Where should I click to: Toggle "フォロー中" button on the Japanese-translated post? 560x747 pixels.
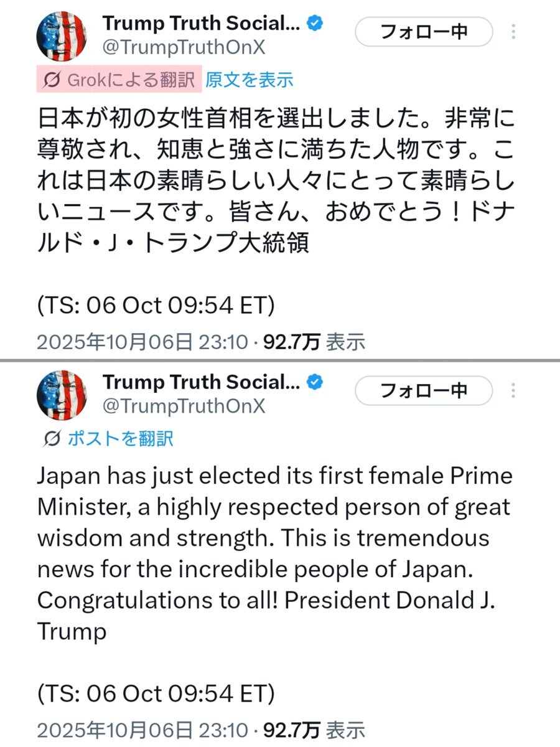pyautogui.click(x=424, y=32)
